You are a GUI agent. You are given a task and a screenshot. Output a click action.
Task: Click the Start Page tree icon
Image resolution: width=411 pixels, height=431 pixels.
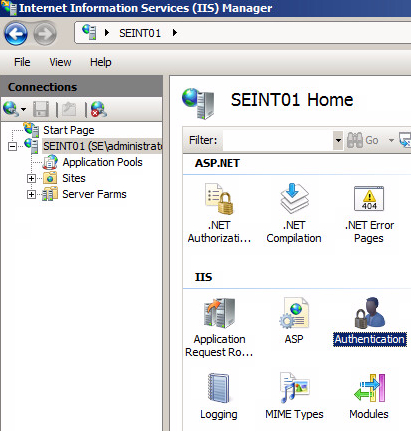coord(32,129)
